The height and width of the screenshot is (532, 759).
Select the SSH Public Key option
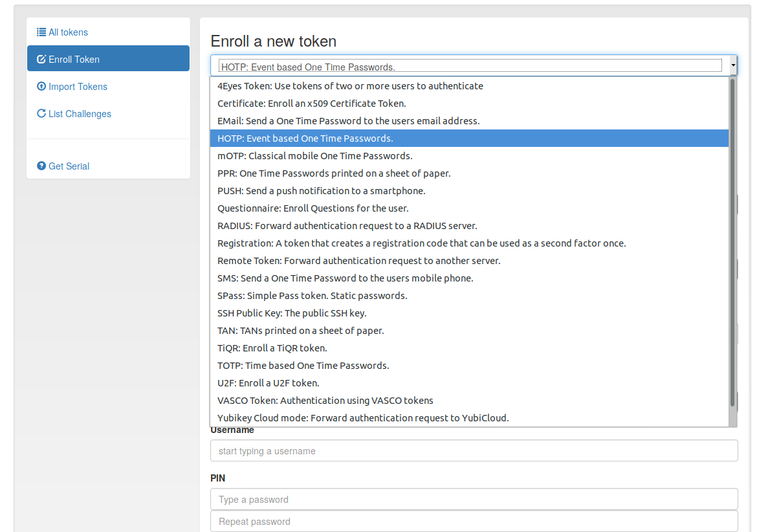470,313
